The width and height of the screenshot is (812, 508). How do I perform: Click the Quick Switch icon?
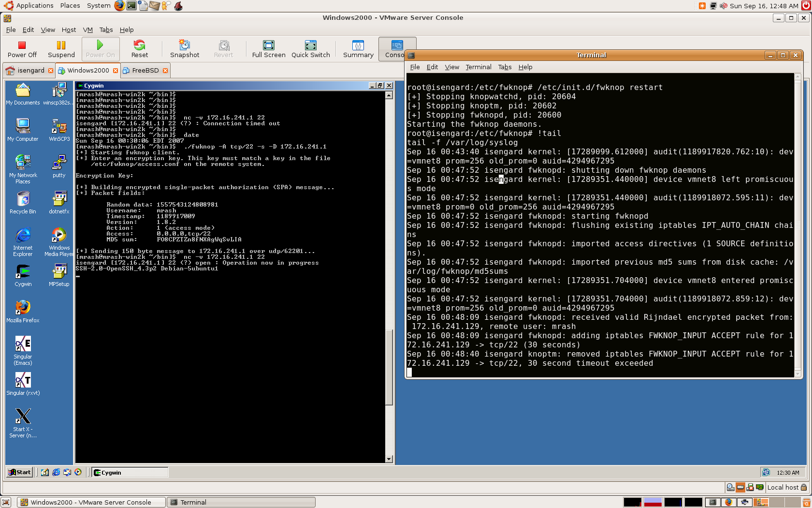[x=310, y=49]
